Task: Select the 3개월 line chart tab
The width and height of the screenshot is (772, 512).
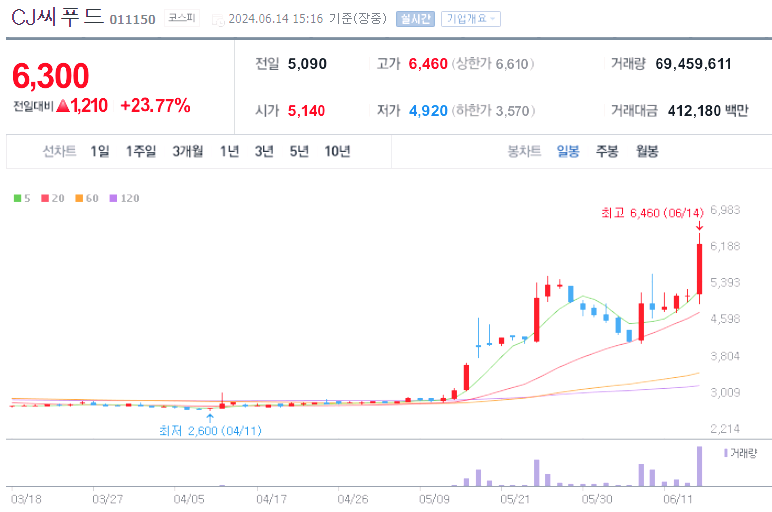Action: (188, 151)
